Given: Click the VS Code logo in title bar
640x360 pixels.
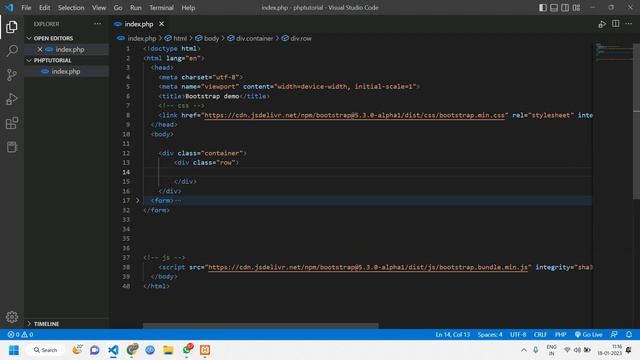Looking at the screenshot, I should [9, 8].
